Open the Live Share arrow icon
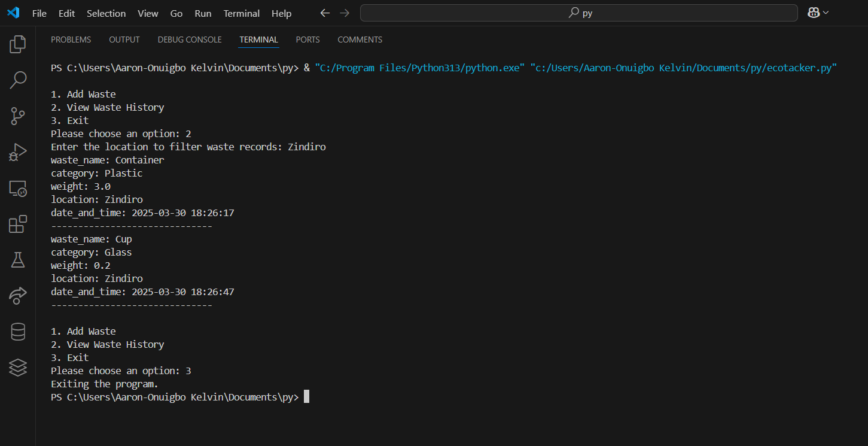The image size is (868, 446). pos(18,295)
